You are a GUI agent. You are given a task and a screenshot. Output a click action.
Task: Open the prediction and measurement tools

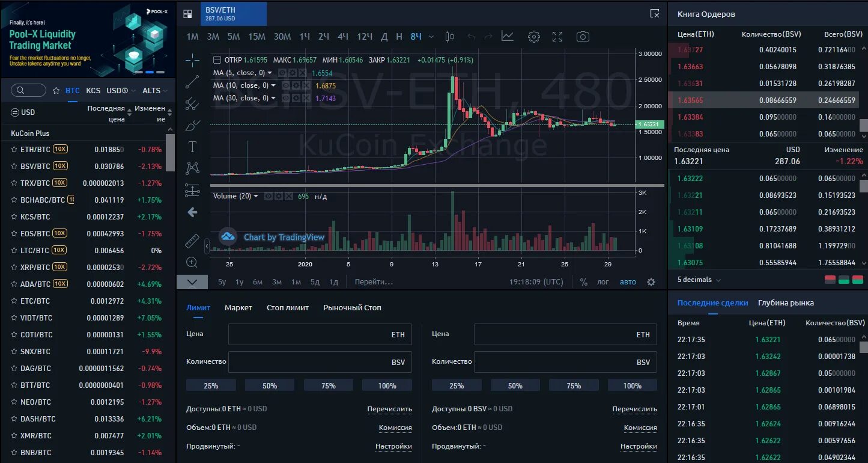tap(192, 190)
